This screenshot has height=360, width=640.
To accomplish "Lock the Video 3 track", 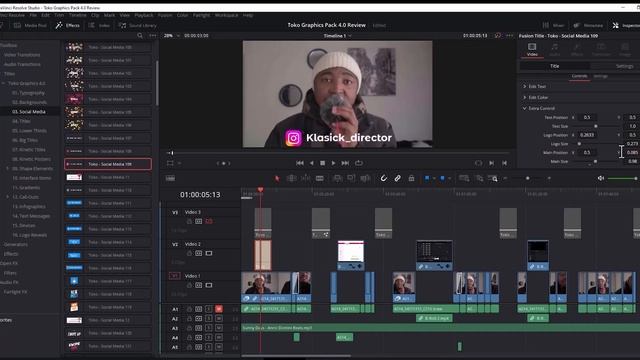I will point(189,221).
